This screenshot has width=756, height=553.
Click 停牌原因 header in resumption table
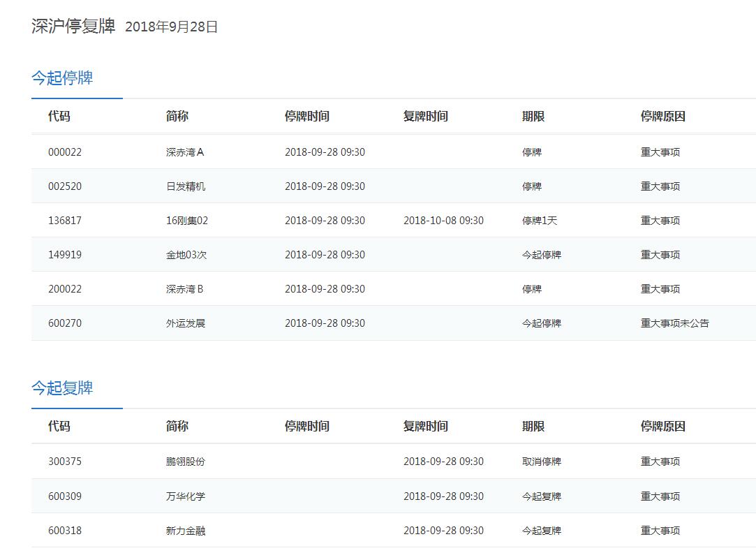(x=663, y=427)
